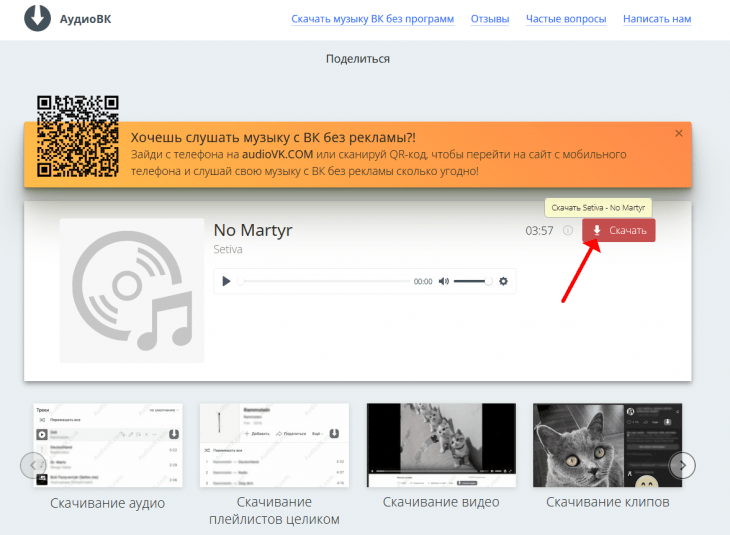This screenshot has height=535, width=730.
Task: Open the Скачать музыку ВК без программ link
Action: (x=372, y=19)
